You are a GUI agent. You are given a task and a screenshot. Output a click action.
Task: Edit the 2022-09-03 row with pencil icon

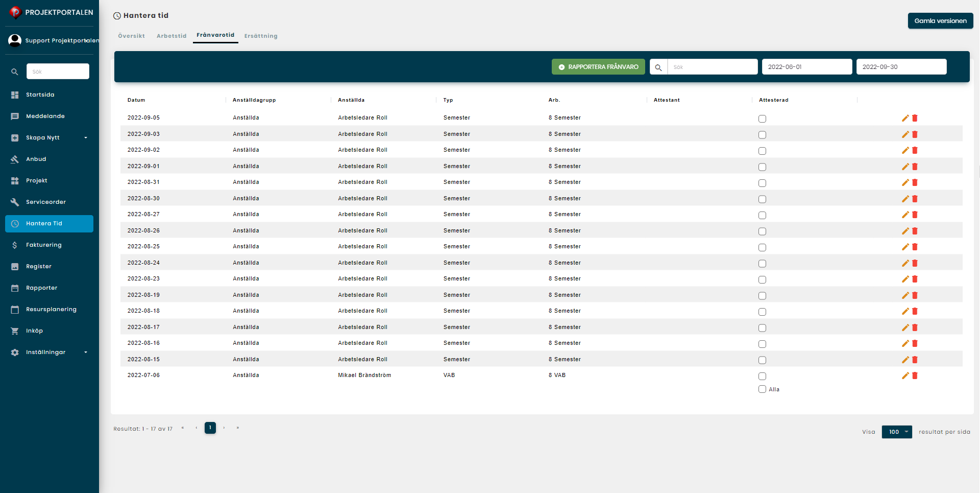coord(905,134)
